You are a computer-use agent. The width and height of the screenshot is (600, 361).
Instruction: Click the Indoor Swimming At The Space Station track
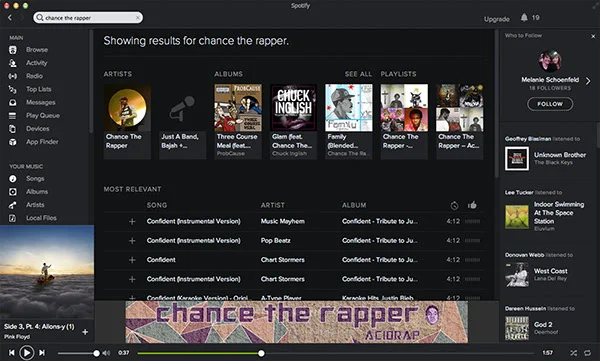pos(559,213)
